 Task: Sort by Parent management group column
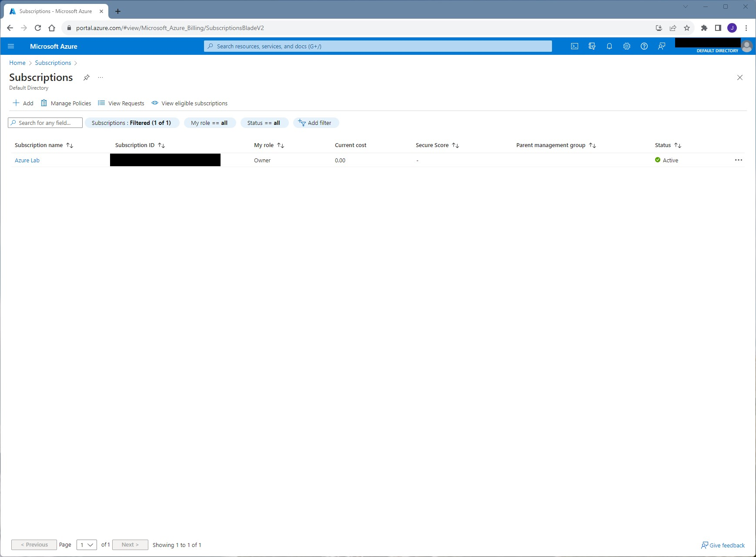tap(556, 145)
